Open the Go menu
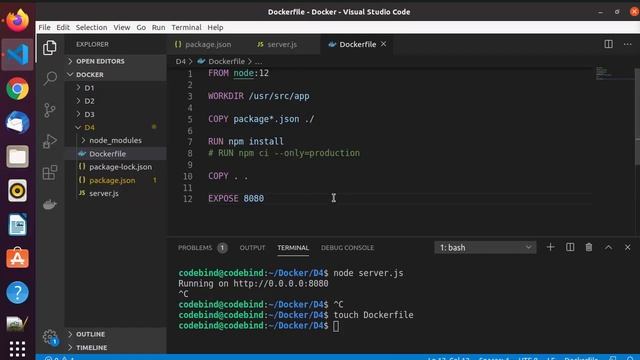 tap(141, 27)
